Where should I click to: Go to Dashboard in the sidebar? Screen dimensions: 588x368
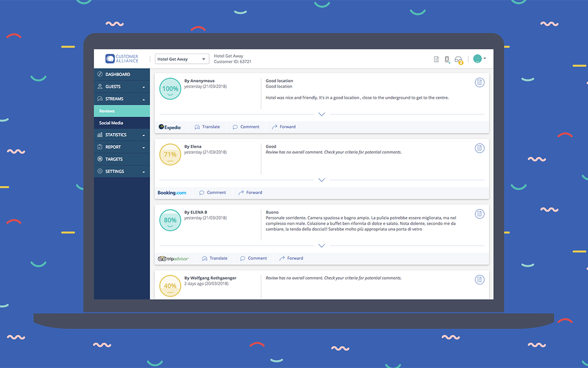[x=118, y=75]
